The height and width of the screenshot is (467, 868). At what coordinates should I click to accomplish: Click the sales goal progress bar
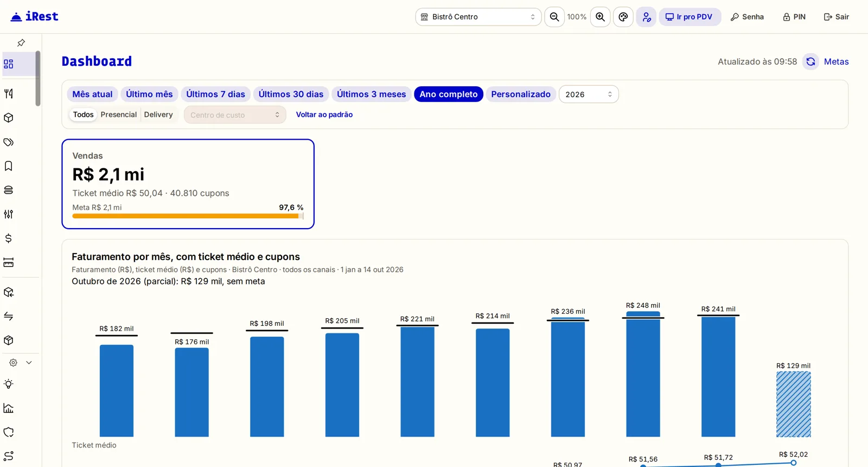click(x=188, y=216)
